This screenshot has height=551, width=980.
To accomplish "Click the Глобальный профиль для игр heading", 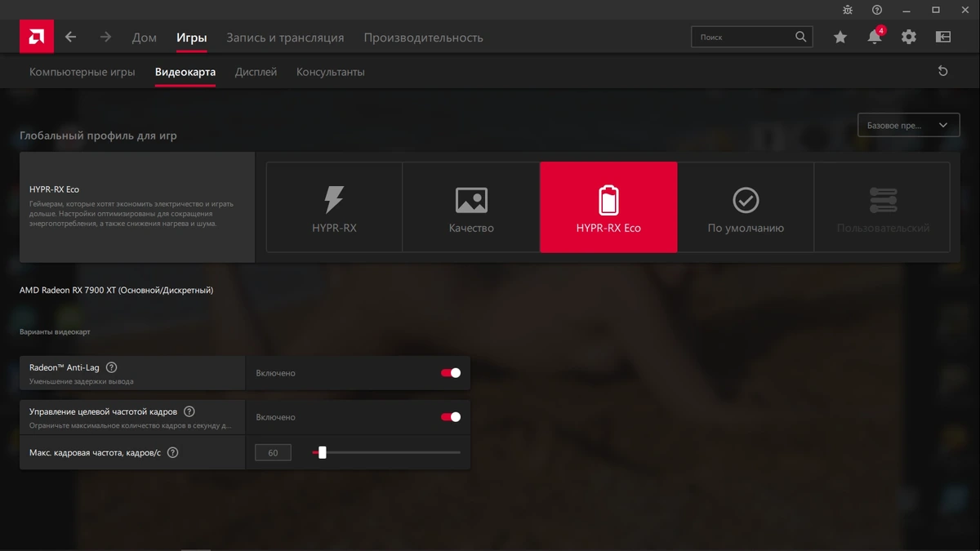I will click(98, 136).
